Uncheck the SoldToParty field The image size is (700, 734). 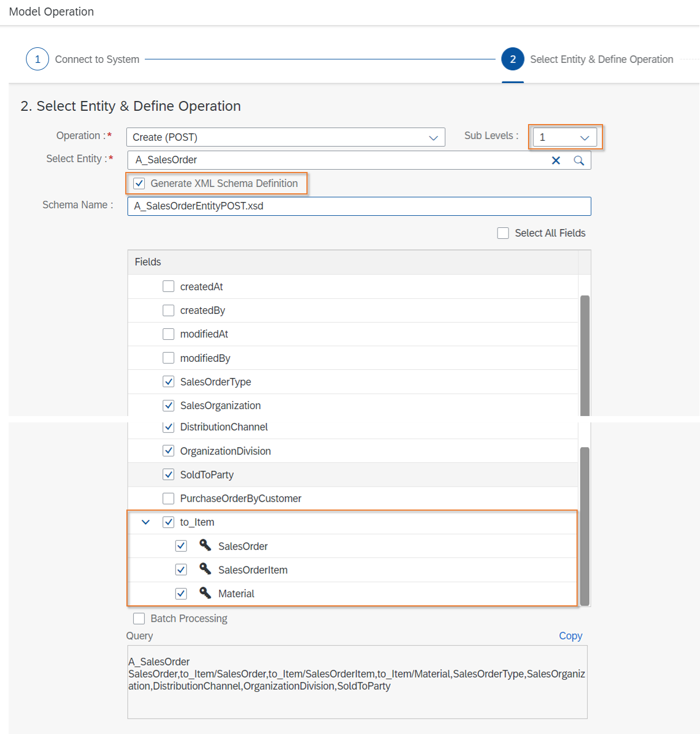(x=169, y=474)
